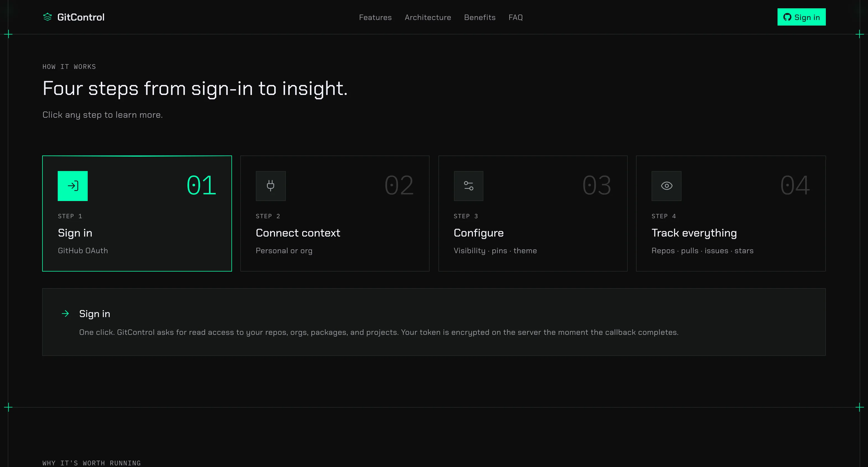Open the Features nav link
This screenshot has width=868, height=467.
point(375,17)
